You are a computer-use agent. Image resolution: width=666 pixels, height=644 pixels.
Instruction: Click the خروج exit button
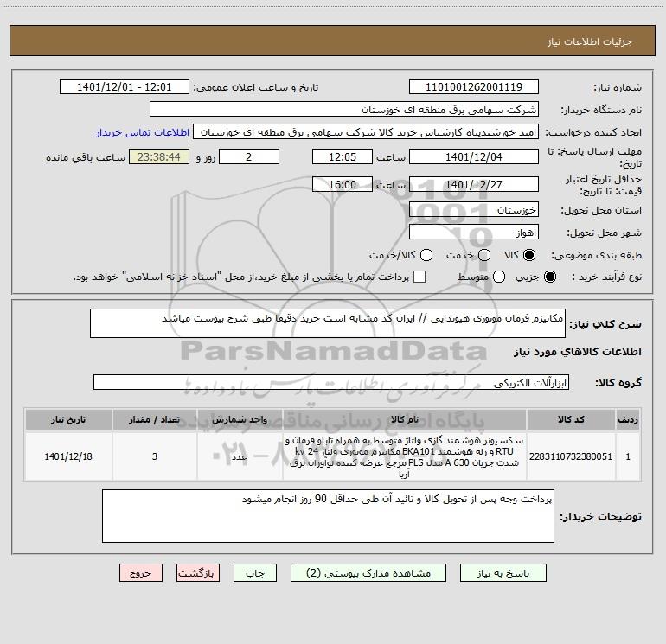coord(141,573)
